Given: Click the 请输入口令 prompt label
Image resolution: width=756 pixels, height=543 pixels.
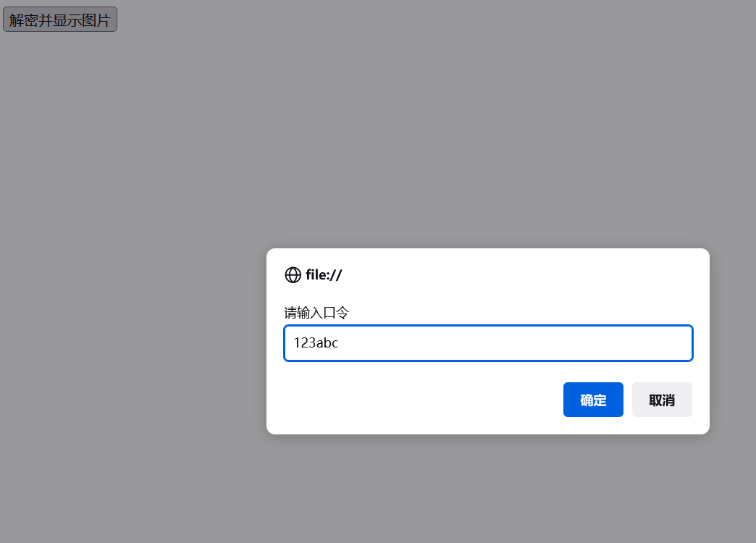Looking at the screenshot, I should point(316,313).
